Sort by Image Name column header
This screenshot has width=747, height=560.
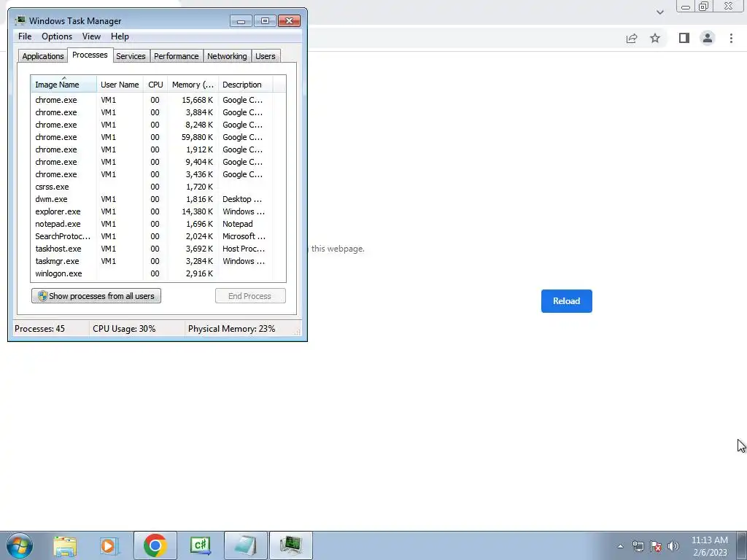pos(64,84)
